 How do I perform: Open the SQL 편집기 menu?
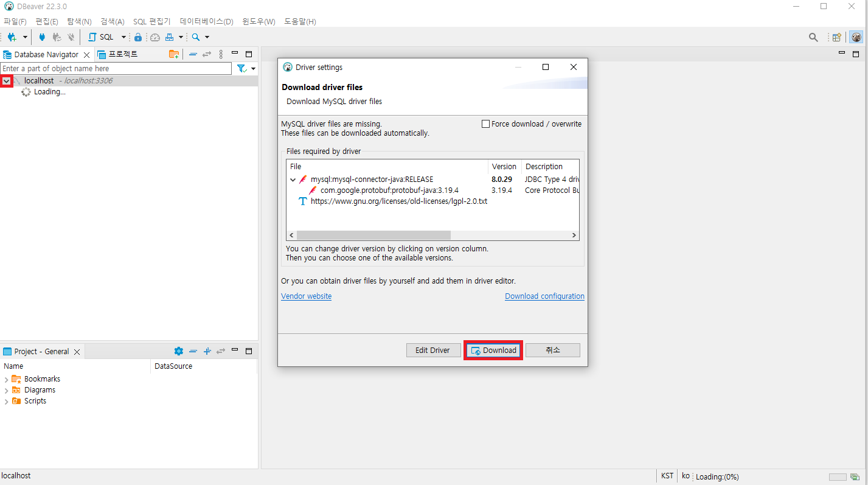coord(152,21)
